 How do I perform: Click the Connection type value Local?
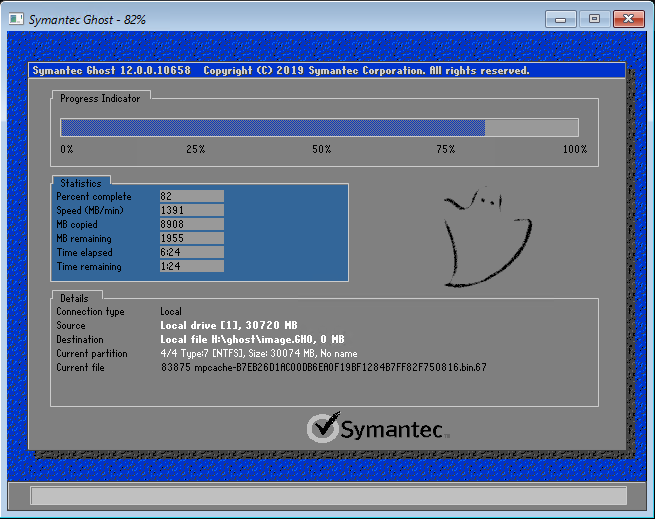(171, 311)
